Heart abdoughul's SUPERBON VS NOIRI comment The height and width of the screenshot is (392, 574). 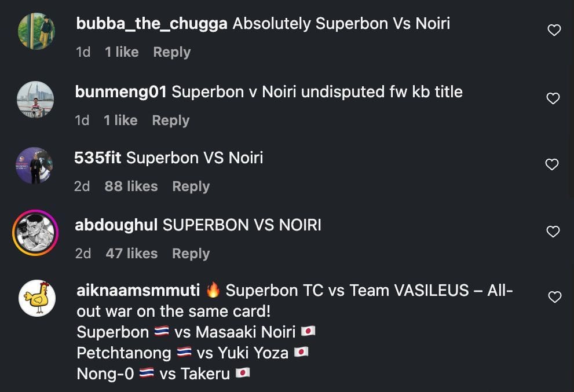click(553, 232)
